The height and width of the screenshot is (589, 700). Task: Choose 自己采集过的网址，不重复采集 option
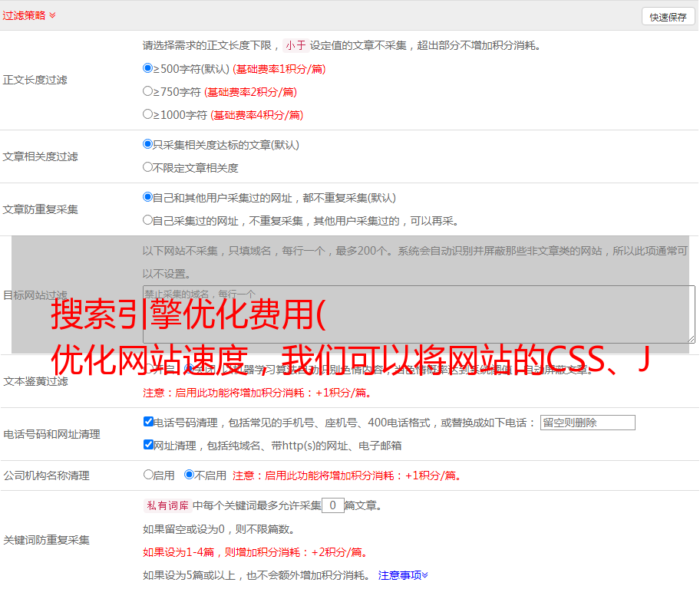pos(148,220)
